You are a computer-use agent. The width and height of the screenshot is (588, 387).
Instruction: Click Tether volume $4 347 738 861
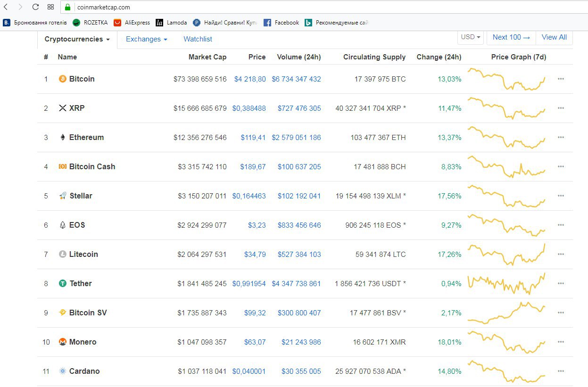click(296, 283)
